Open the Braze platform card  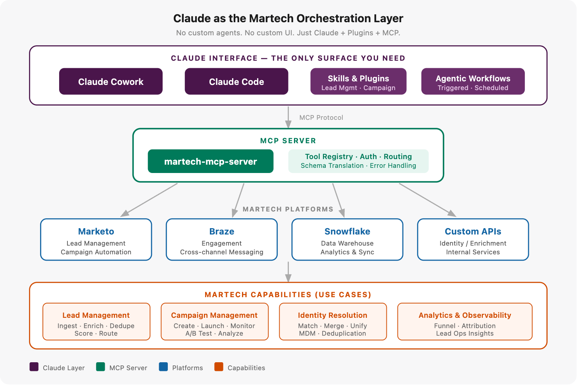pyautogui.click(x=222, y=240)
